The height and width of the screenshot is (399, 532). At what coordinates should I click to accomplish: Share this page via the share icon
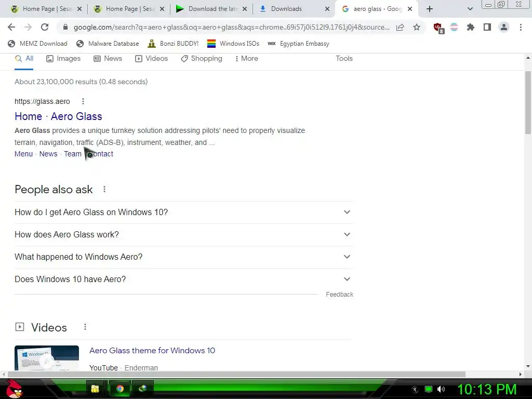pyautogui.click(x=400, y=27)
